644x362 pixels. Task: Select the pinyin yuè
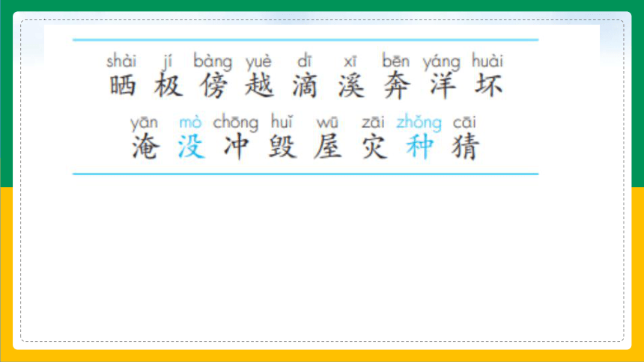tap(259, 62)
